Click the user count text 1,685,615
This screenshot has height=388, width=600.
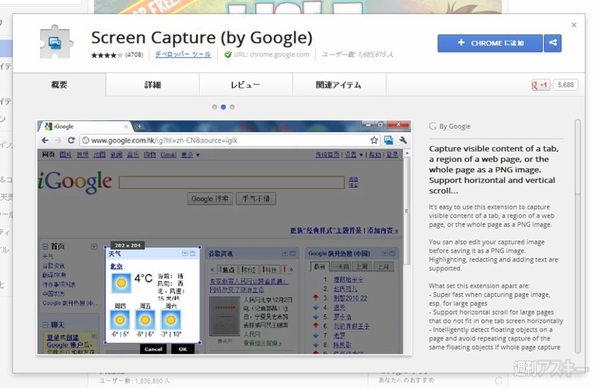tap(357, 54)
